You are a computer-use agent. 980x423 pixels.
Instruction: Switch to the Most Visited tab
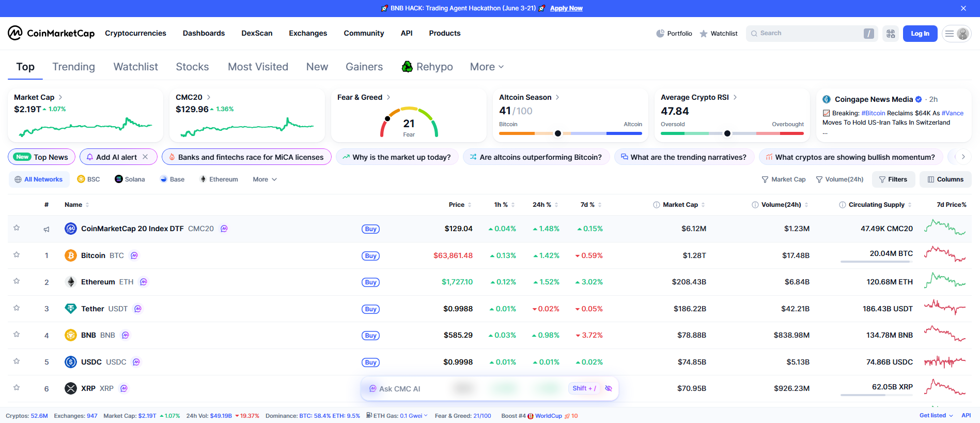click(x=258, y=67)
